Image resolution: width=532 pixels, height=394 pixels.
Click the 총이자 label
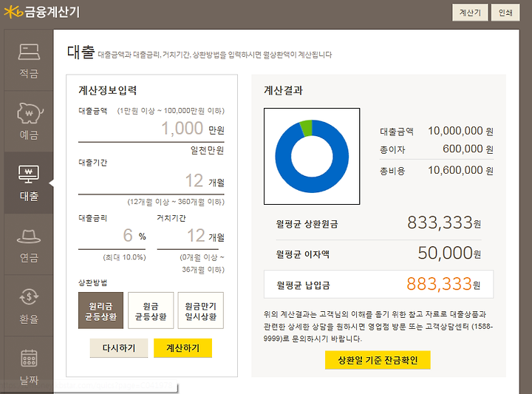pos(392,149)
